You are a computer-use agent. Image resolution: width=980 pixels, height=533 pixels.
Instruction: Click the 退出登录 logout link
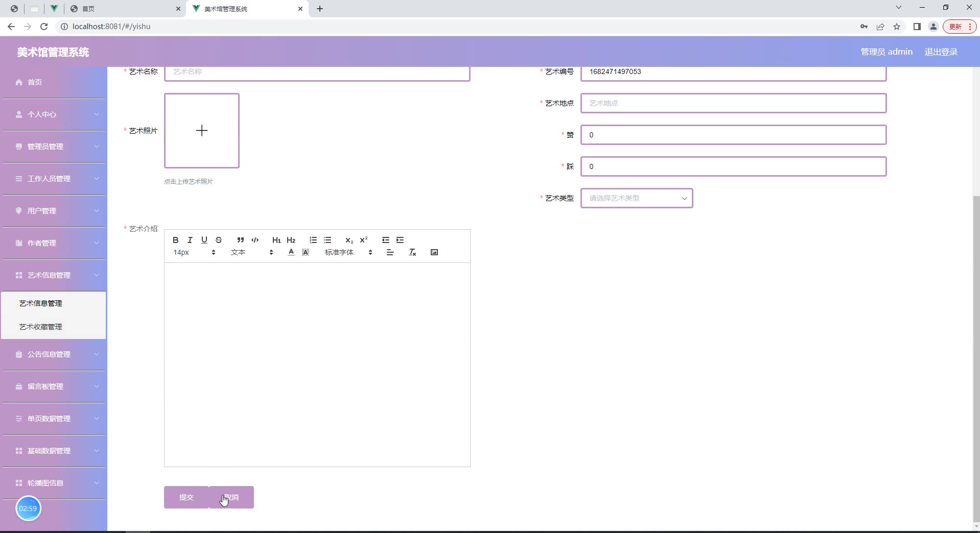point(941,52)
